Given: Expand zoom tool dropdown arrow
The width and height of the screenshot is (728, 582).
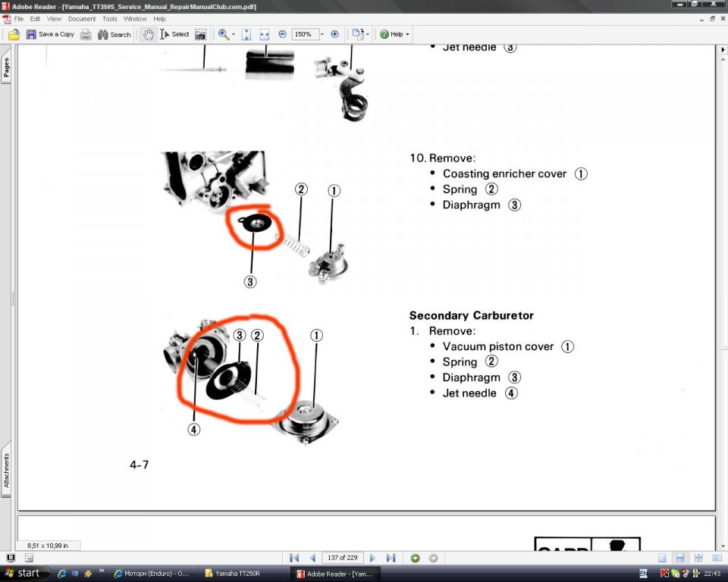Looking at the screenshot, I should click(234, 34).
